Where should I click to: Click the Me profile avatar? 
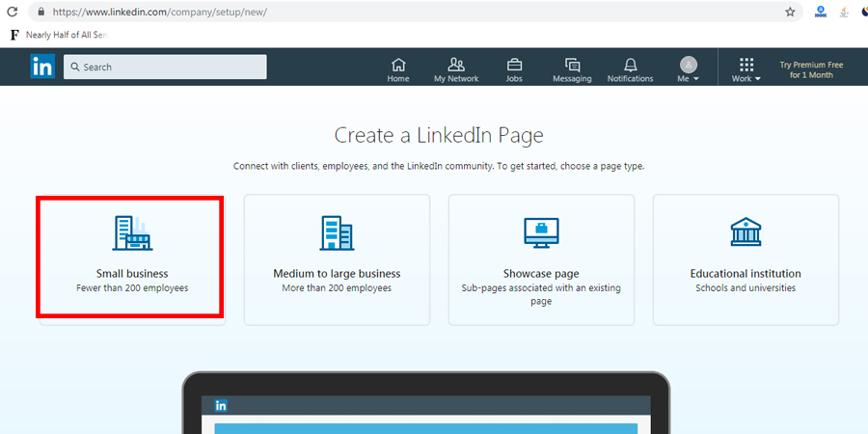689,65
